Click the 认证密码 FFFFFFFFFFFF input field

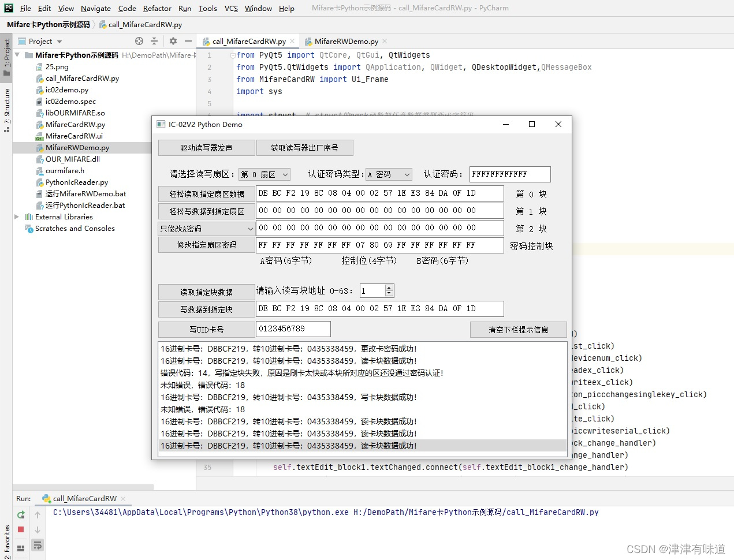coord(510,174)
